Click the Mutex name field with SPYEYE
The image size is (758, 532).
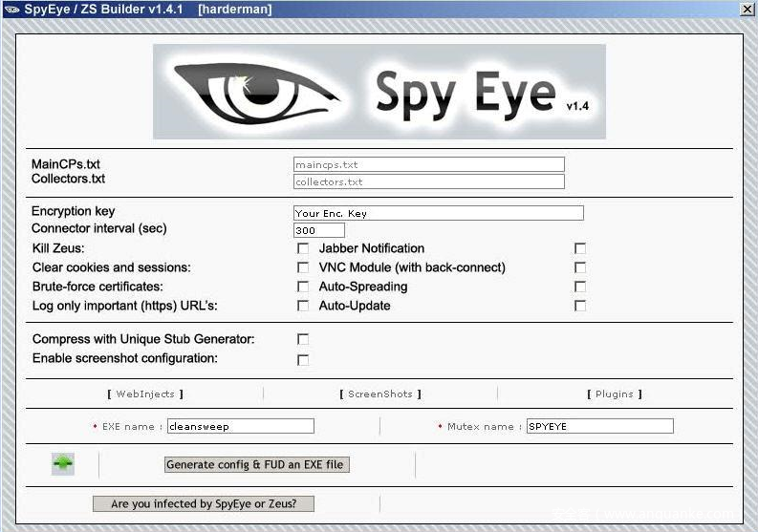pyautogui.click(x=600, y=426)
